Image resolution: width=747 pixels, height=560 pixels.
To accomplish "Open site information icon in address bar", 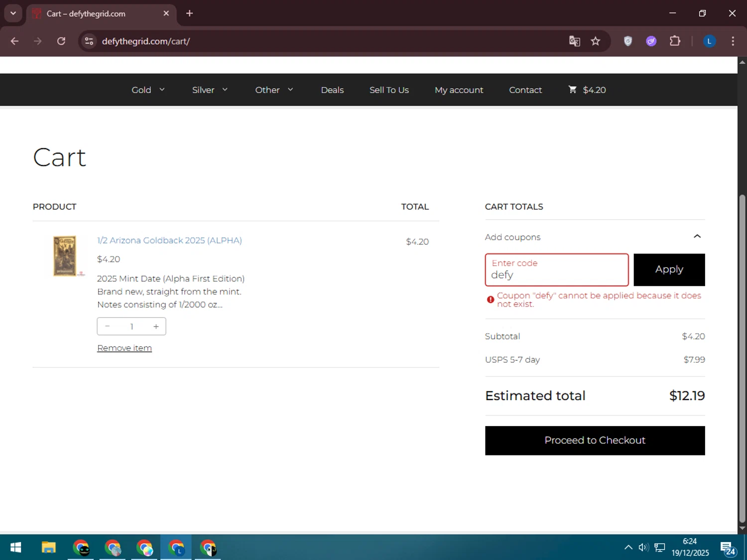I will [x=89, y=41].
